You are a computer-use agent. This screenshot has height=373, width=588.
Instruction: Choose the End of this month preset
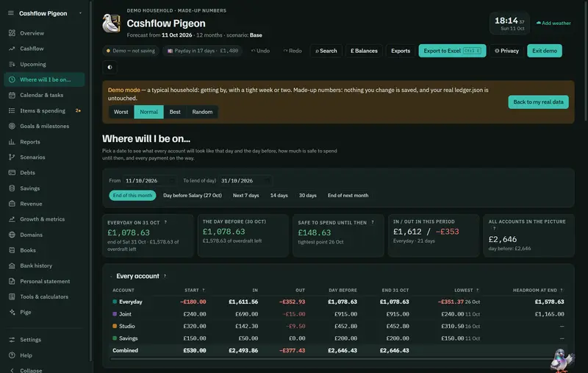pos(132,196)
